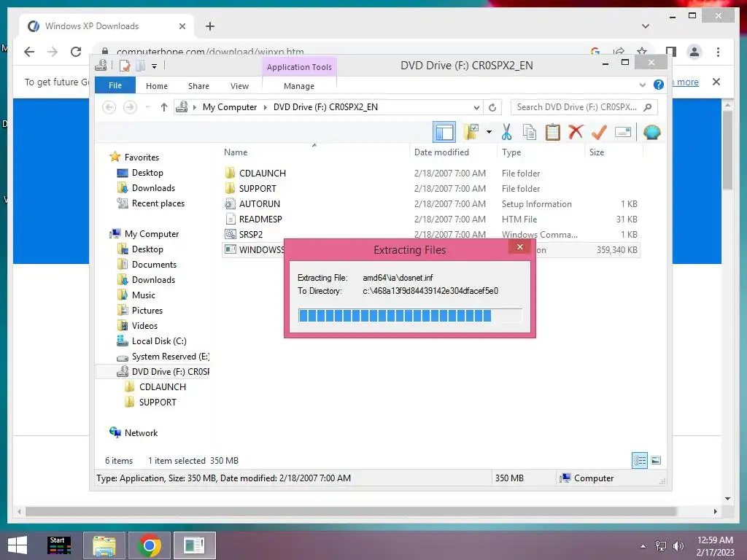Go up one folder level in Explorer
Viewport: 747px width, 560px height.
coord(164,107)
